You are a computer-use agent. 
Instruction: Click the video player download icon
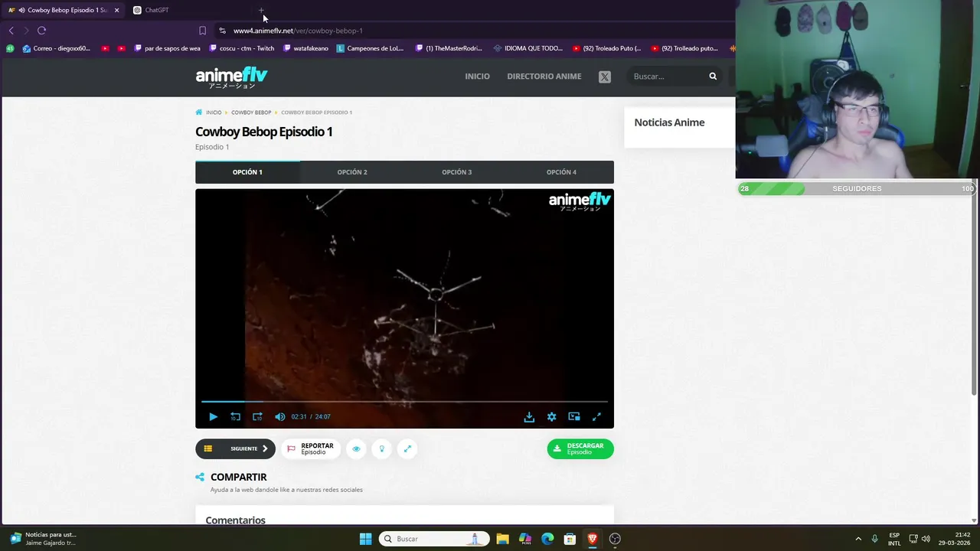click(529, 417)
